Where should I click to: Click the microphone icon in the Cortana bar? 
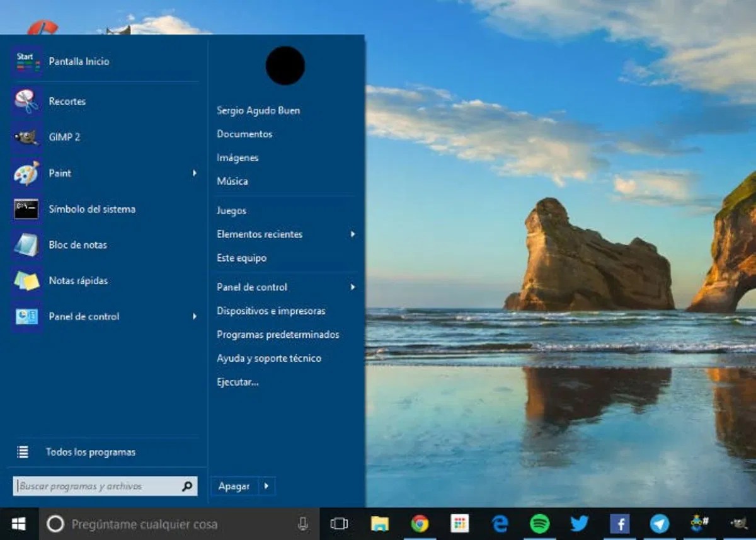pyautogui.click(x=301, y=524)
